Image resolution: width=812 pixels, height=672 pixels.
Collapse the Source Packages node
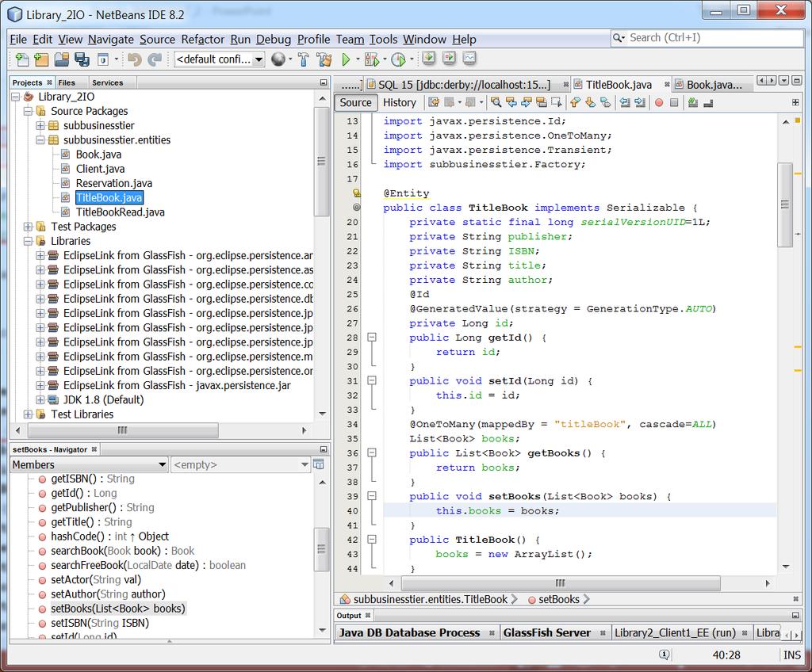(x=28, y=111)
